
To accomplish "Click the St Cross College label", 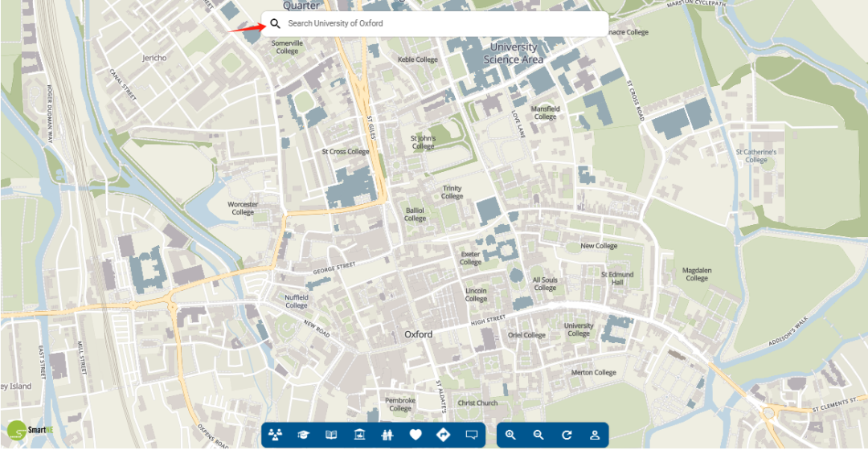I will [346, 152].
